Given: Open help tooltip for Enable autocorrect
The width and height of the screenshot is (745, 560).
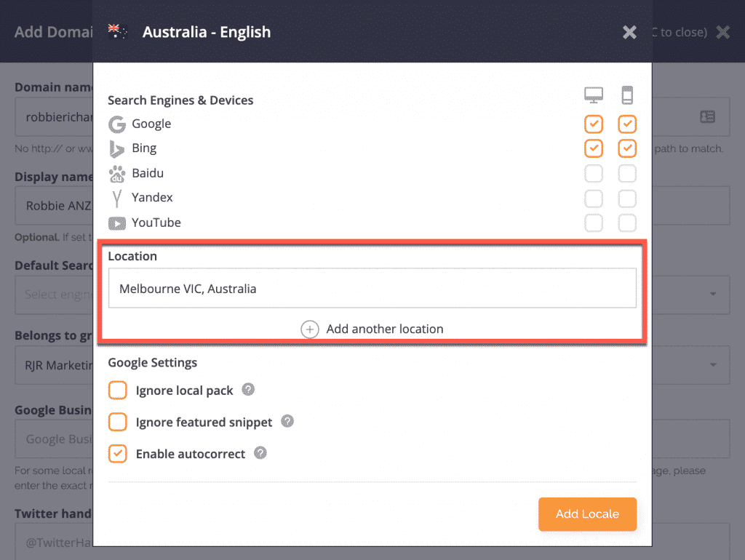Looking at the screenshot, I should [260, 453].
